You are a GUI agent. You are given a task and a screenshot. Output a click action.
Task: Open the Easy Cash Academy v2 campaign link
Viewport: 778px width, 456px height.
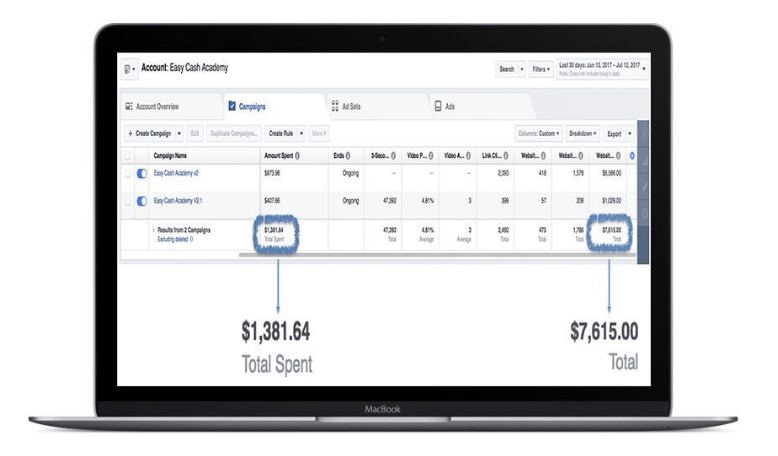pyautogui.click(x=176, y=173)
